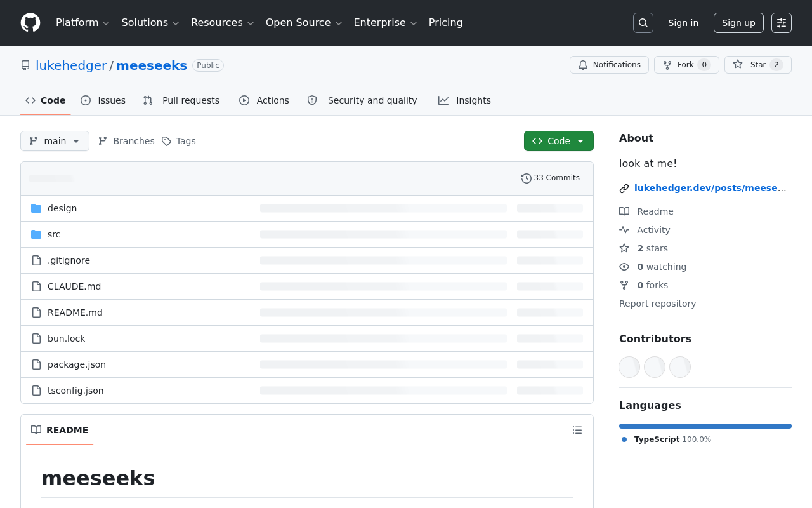Switch to the Insights tab
Screen dimensions: 812x508
coord(464,100)
